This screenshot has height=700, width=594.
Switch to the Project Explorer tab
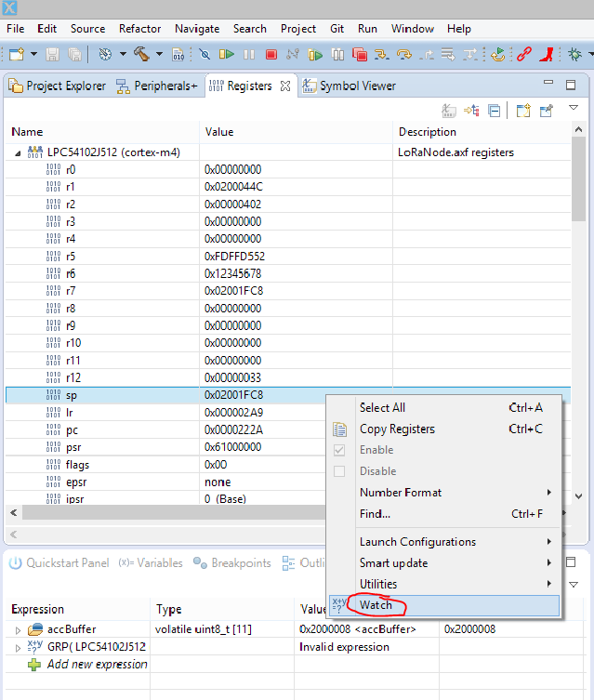pyautogui.click(x=58, y=86)
